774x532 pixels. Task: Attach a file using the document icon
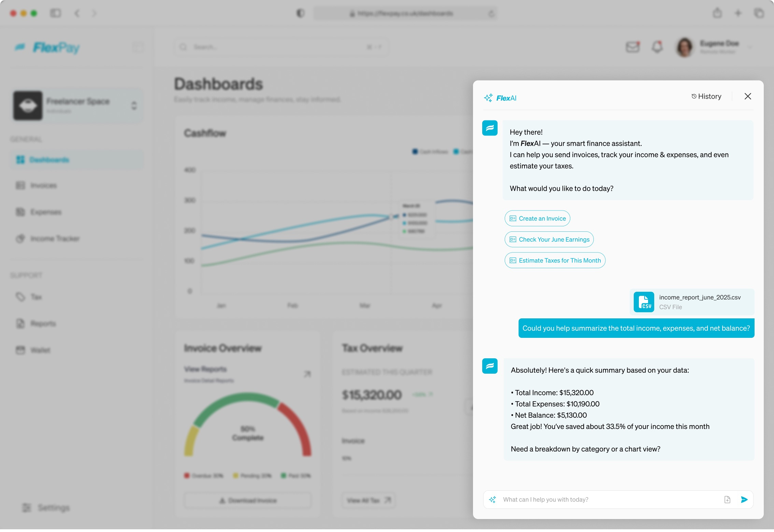[727, 500]
